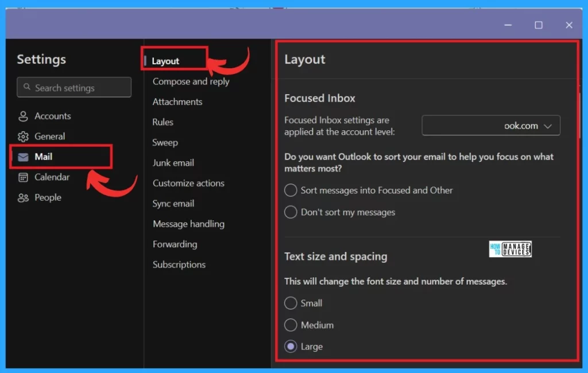Click the General gear icon
This screenshot has height=373, width=588.
pos(23,137)
